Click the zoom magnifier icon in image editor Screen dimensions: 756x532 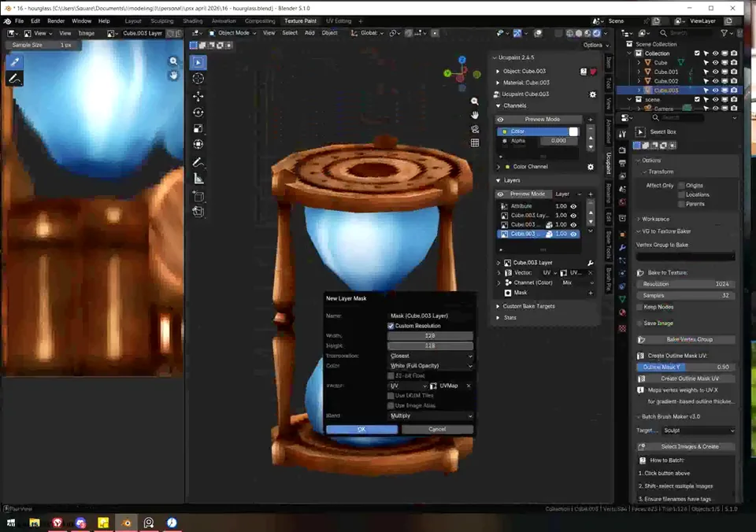click(173, 61)
